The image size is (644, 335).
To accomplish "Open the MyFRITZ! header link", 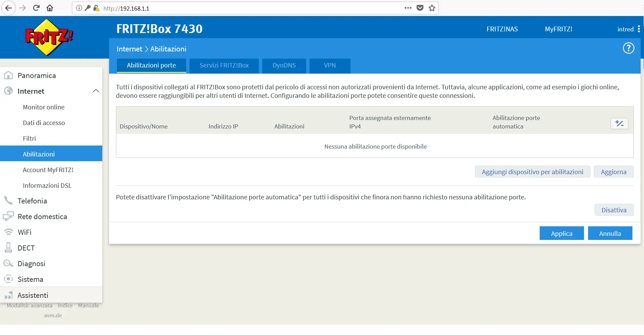I will point(558,29).
